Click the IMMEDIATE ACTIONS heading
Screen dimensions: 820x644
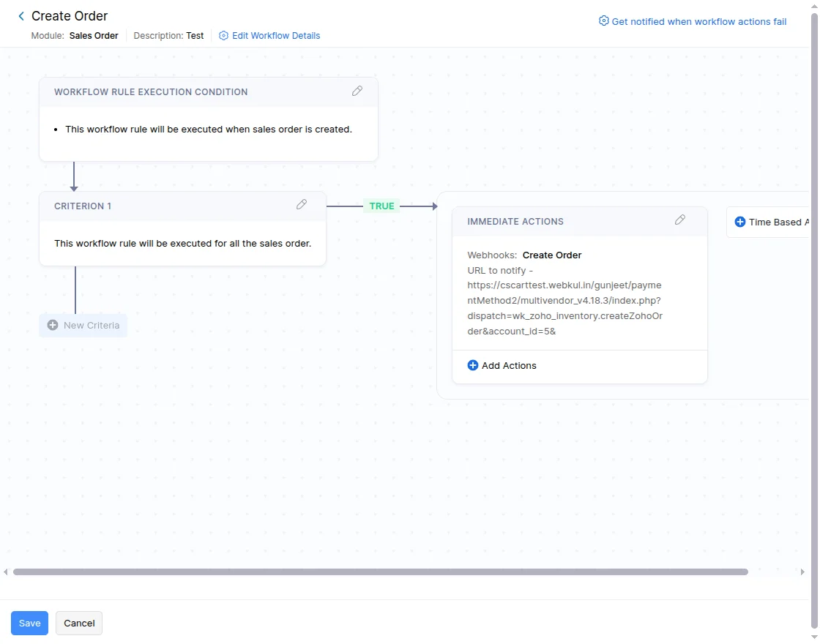(x=515, y=221)
